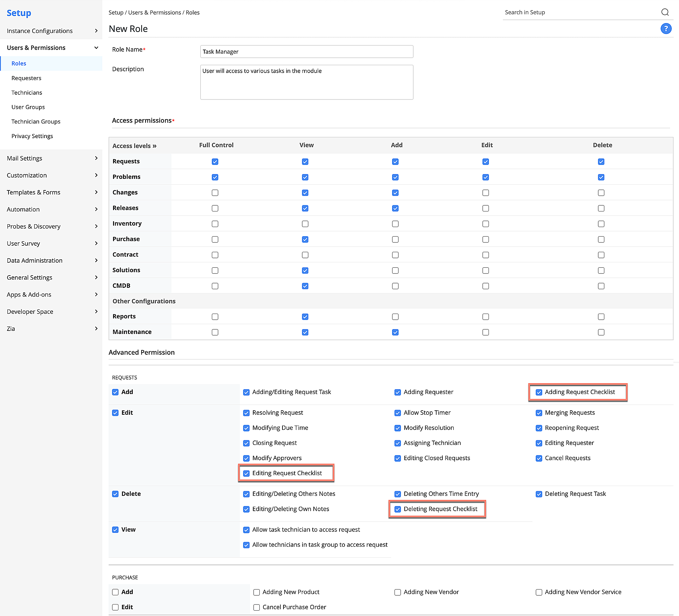This screenshot has height=616, width=679.
Task: Click Users & Permissions breadcrumb link
Action: coord(154,12)
